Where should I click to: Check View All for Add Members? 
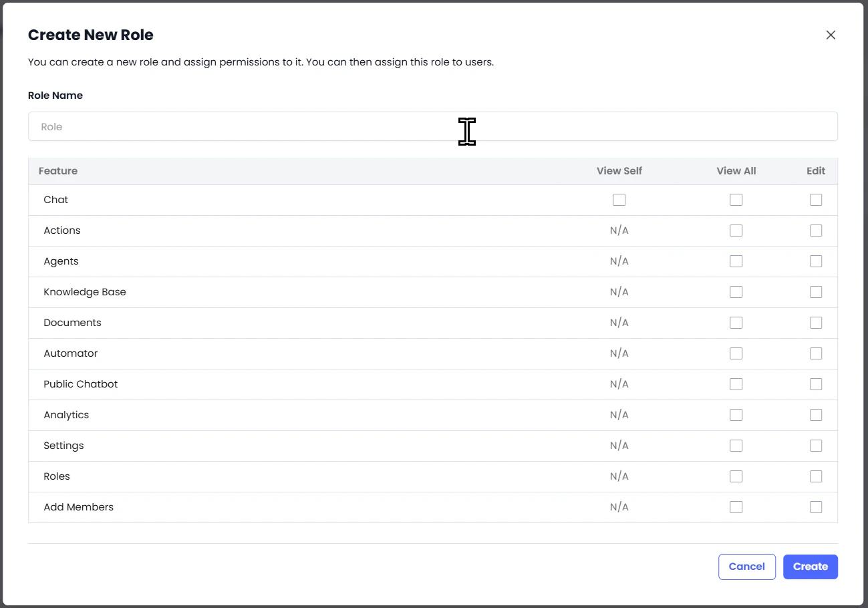tap(736, 507)
